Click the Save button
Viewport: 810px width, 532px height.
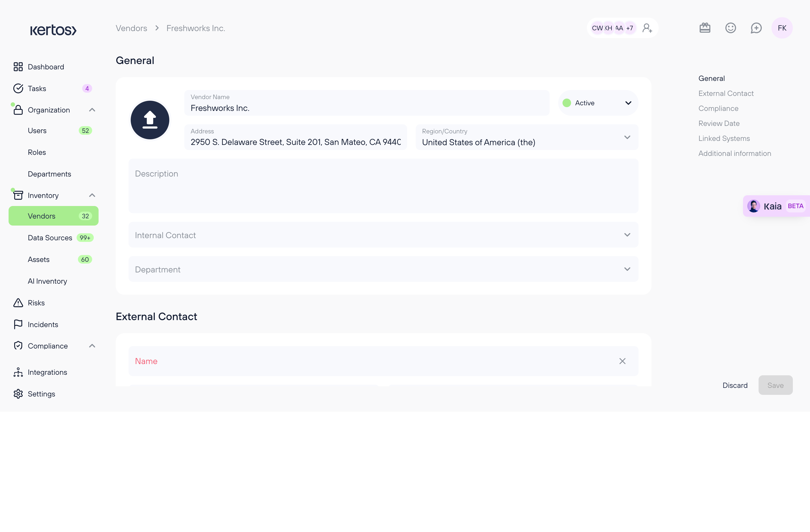(775, 385)
